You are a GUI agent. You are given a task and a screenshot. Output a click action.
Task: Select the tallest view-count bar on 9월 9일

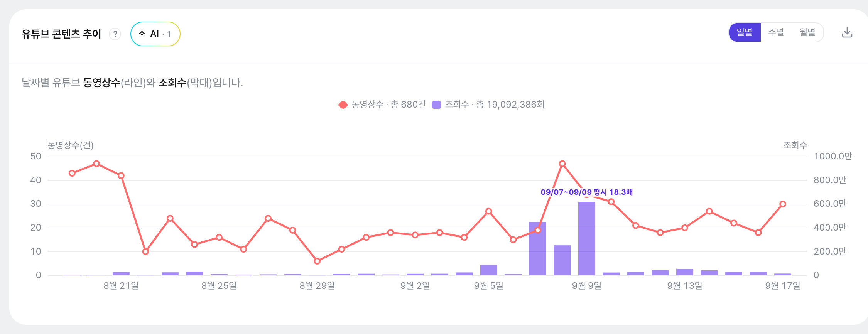coord(587,238)
